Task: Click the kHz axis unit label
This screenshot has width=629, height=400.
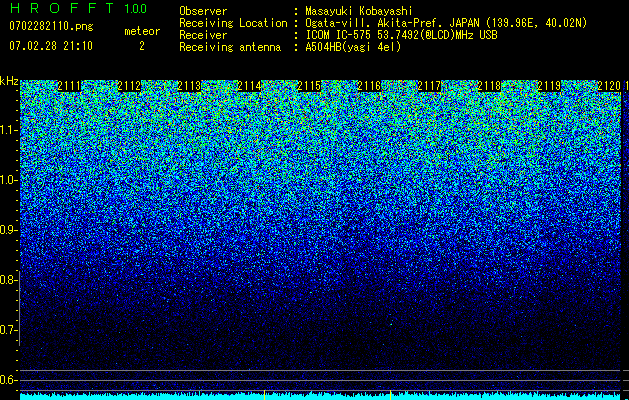Action: (9, 81)
